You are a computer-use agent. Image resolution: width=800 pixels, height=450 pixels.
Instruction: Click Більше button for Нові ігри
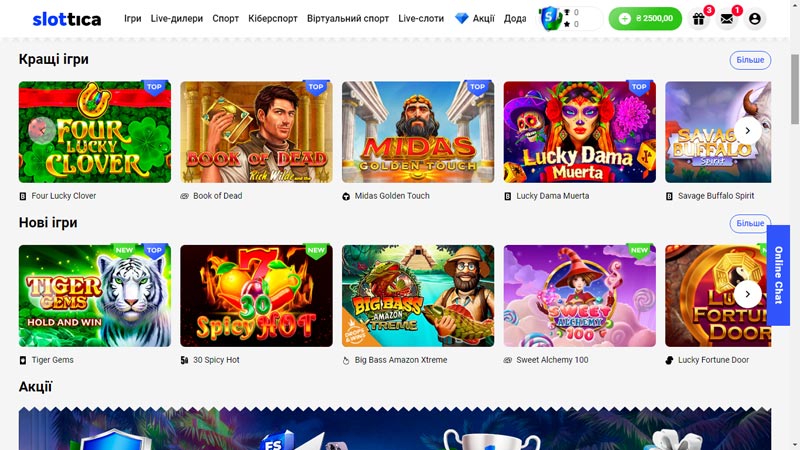click(x=750, y=223)
